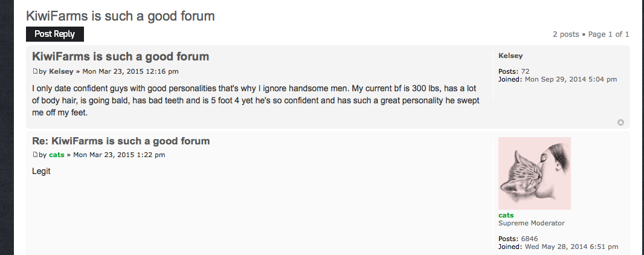Click post icon beside Kelsey's byline
Image resolution: width=644 pixels, height=255 pixels.
(x=35, y=71)
